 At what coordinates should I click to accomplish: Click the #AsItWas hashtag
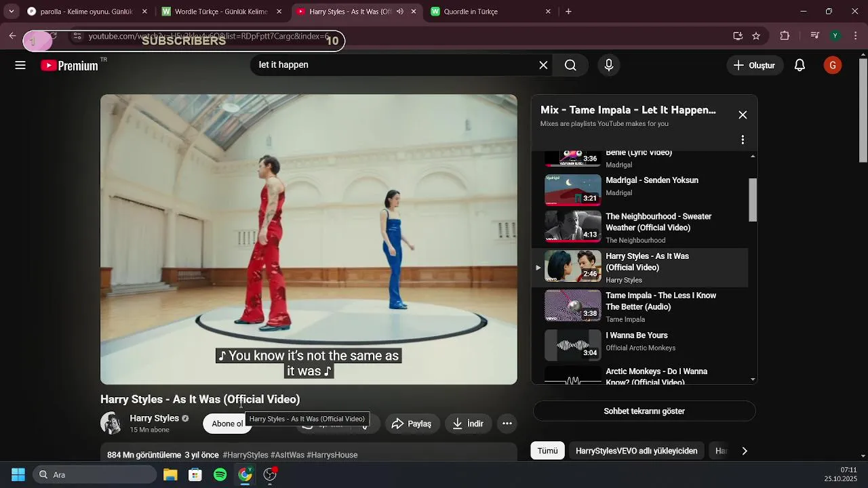288,455
